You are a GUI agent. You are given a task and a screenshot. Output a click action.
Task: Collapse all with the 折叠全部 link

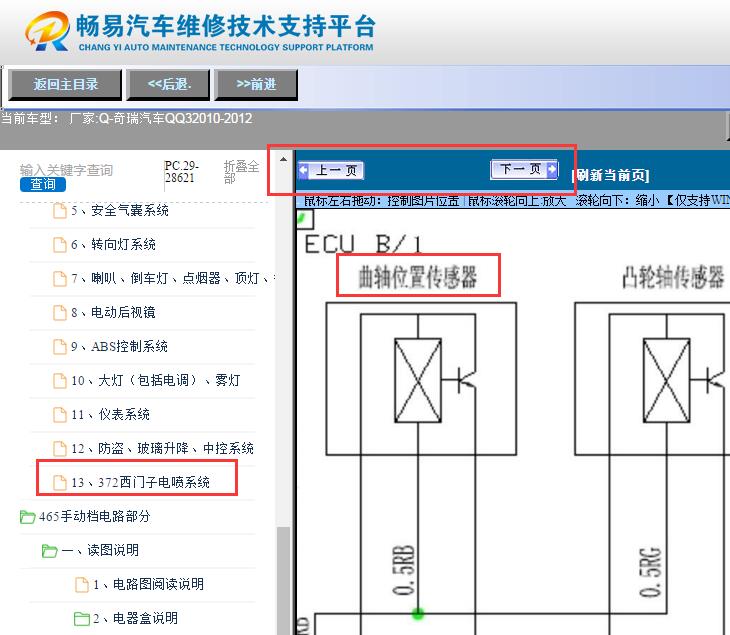click(241, 172)
